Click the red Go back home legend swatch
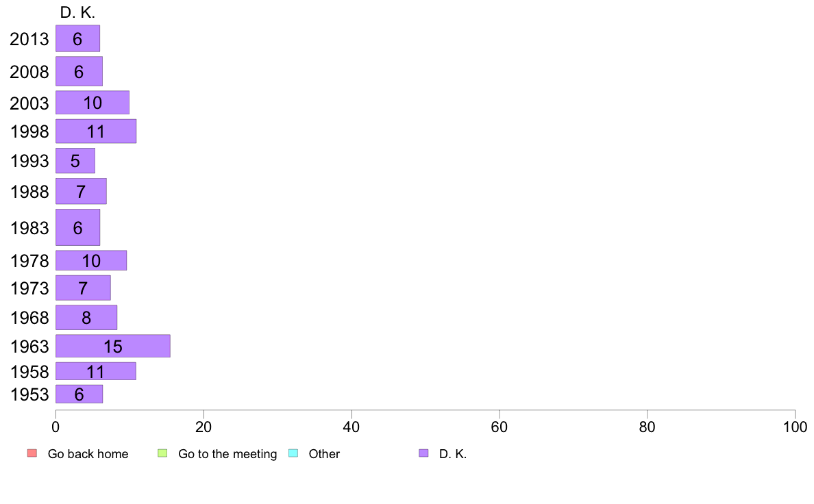Viewport: 814px width, 504px height. point(32,453)
